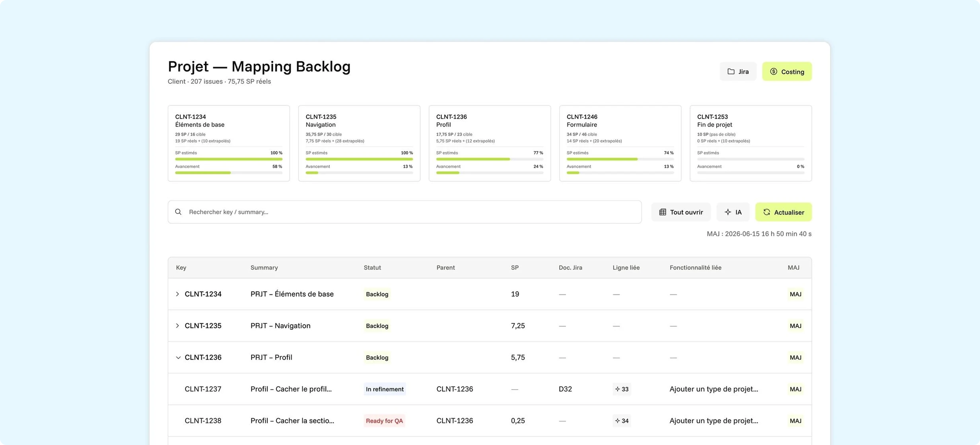Viewport: 980px width, 445px height.
Task: Click MAJ badge on CLNT-1234 row
Action: [795, 294]
